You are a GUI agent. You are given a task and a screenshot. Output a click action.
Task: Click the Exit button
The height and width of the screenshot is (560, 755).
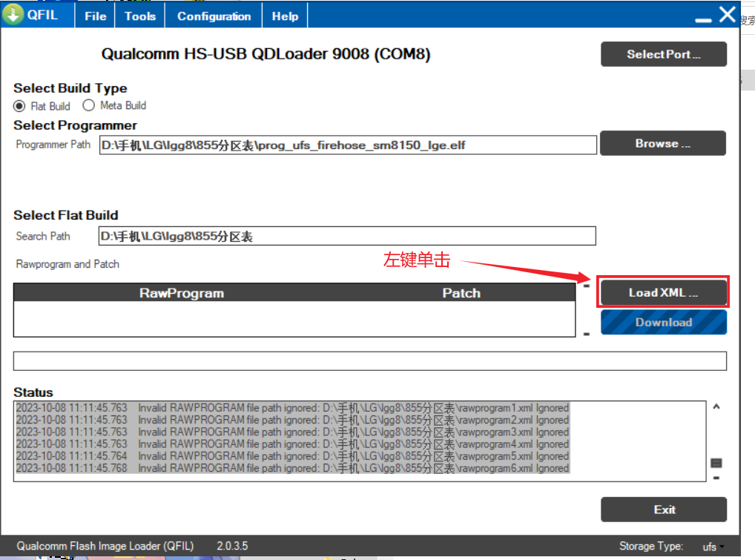click(664, 510)
